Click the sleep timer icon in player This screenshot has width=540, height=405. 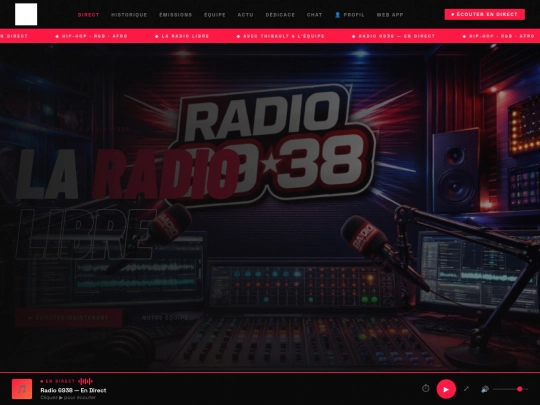[x=426, y=388]
